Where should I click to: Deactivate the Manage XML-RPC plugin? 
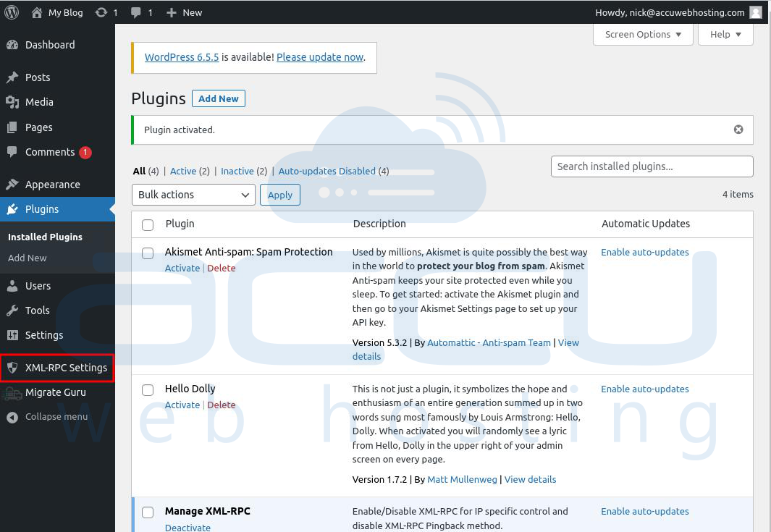click(188, 527)
